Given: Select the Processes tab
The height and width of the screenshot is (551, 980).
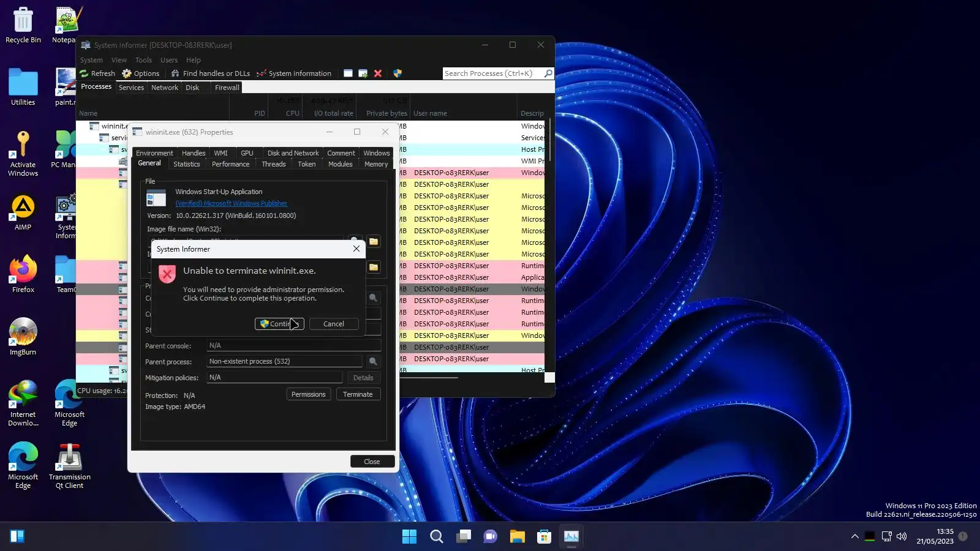Looking at the screenshot, I should click(x=96, y=87).
